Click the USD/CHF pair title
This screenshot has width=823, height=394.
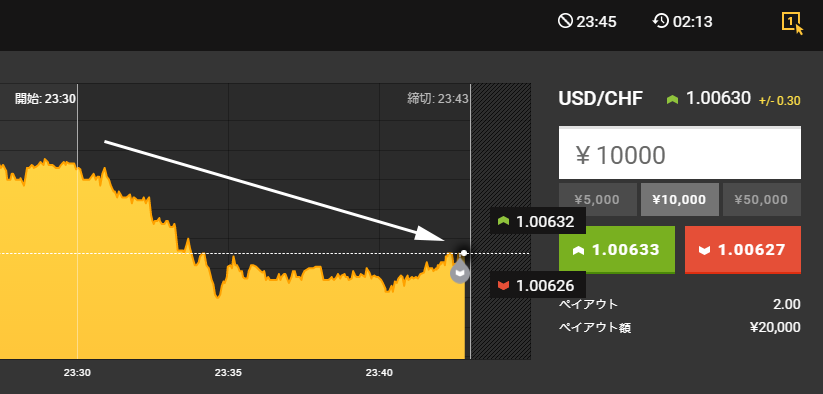pyautogui.click(x=601, y=99)
